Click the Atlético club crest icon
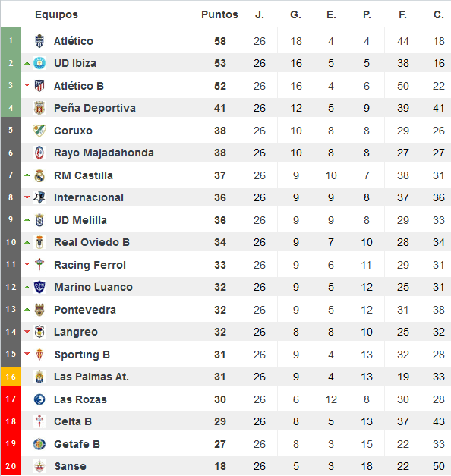The height and width of the screenshot is (476, 451). click(39, 41)
